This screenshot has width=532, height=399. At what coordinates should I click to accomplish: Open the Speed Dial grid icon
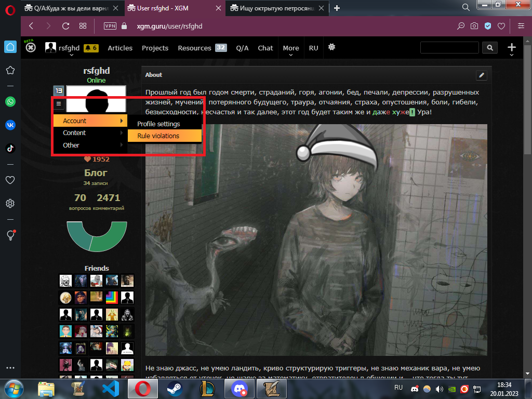83,26
